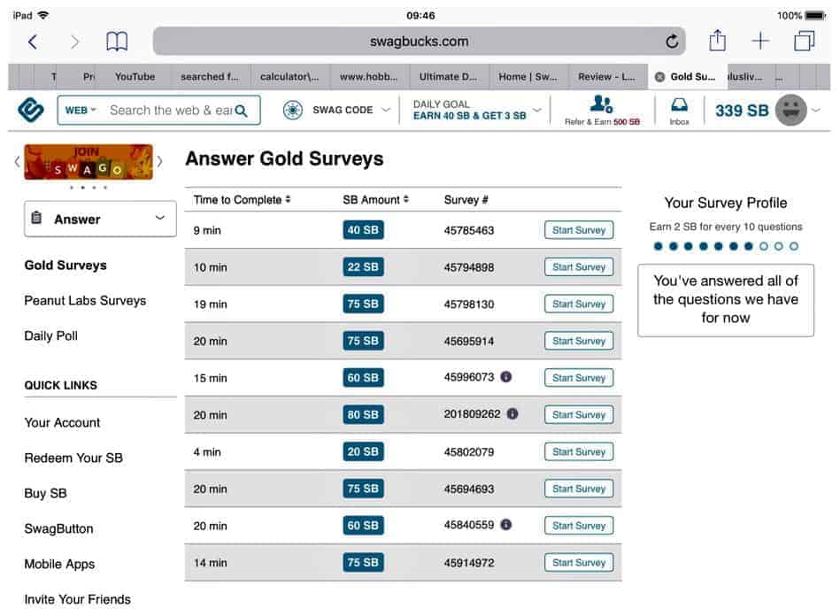Click the Swag Code snowflake icon
The image size is (840, 616).
(292, 110)
